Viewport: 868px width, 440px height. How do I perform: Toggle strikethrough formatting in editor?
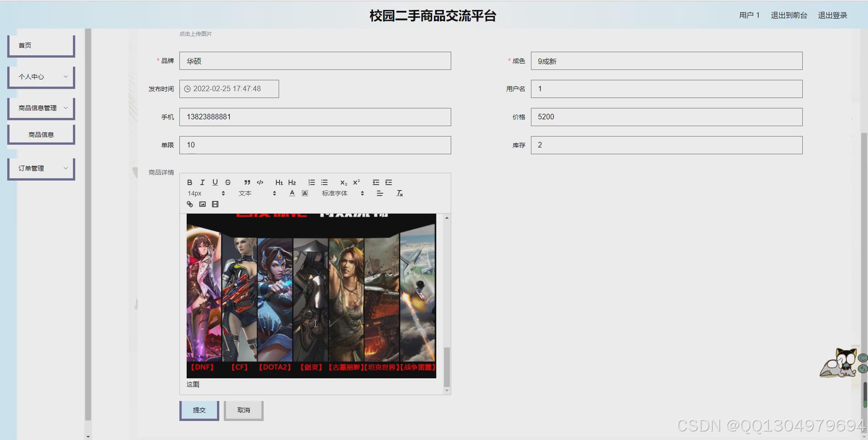227,182
